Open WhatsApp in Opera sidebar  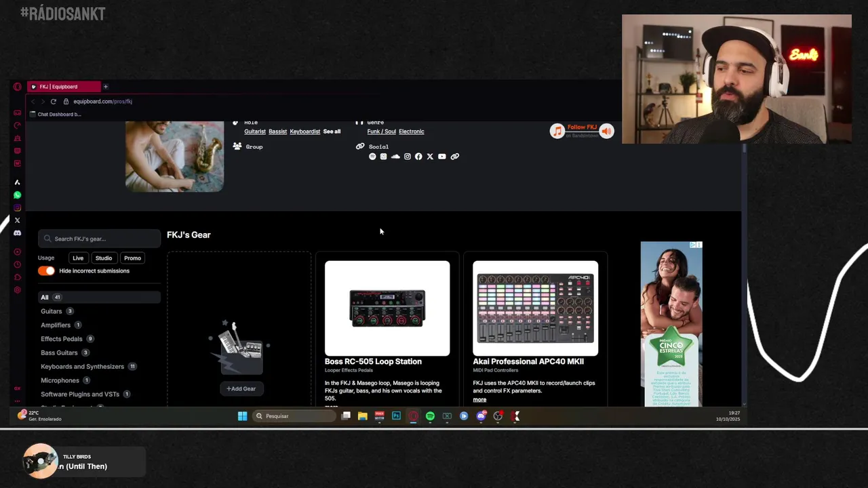(x=17, y=195)
